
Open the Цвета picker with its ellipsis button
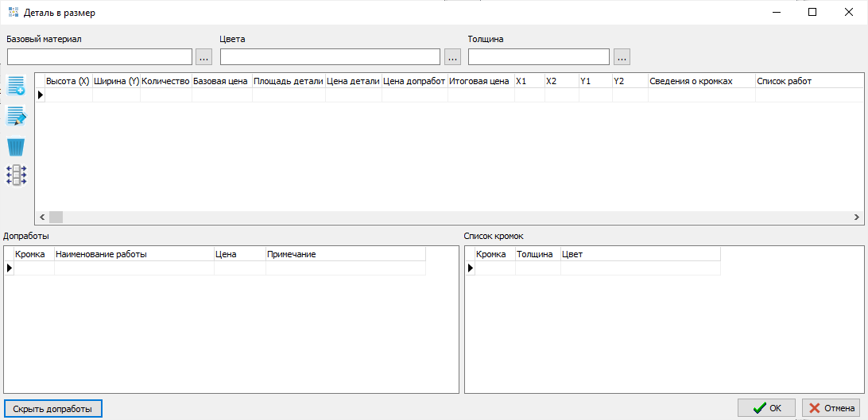pos(452,56)
